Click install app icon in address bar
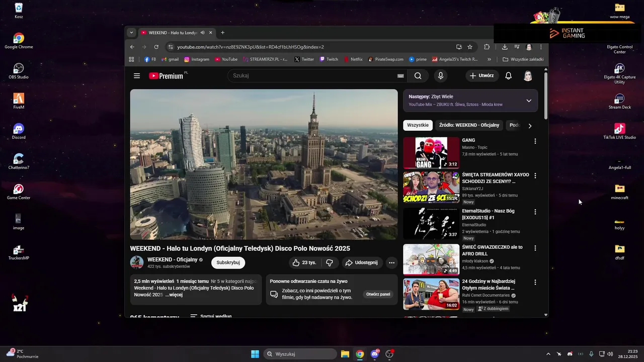 (459, 47)
